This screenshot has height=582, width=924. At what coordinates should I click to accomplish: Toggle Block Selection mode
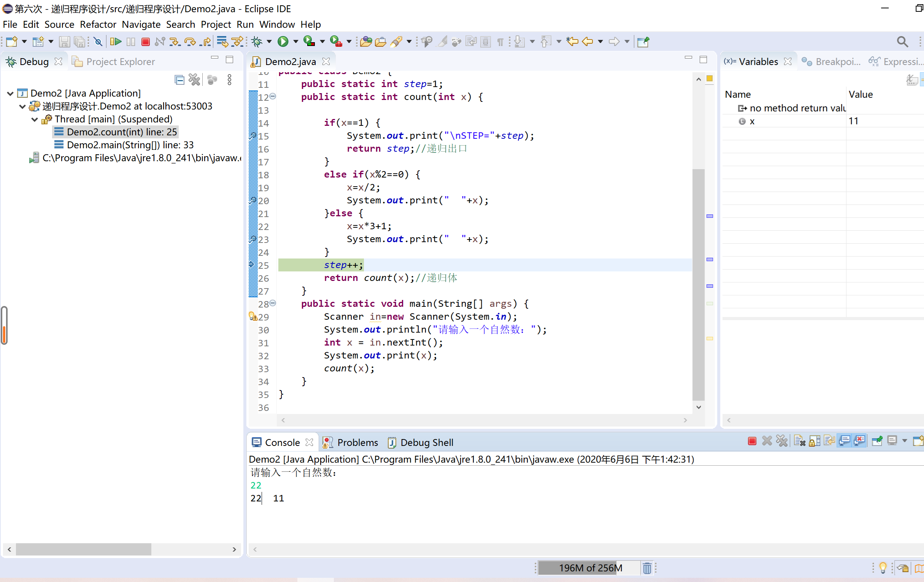point(486,41)
